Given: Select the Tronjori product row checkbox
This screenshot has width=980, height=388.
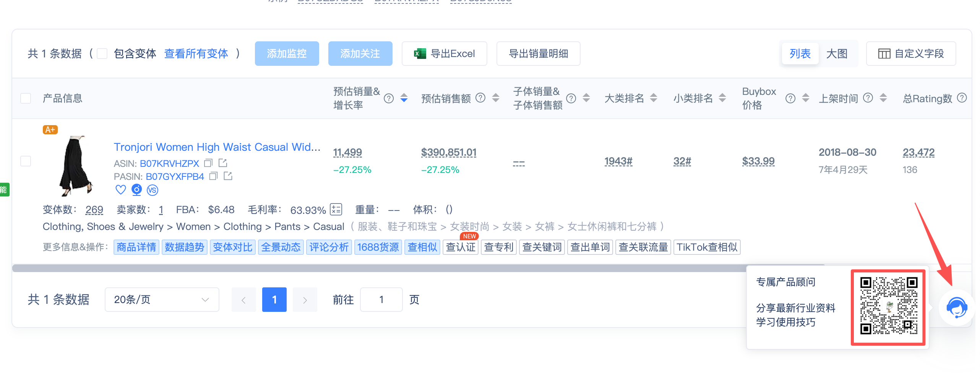Looking at the screenshot, I should point(26,161).
